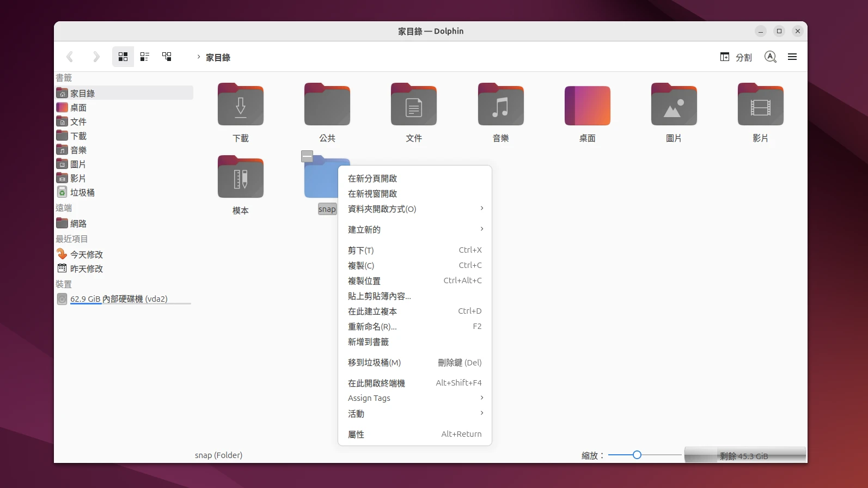Screen dimensions: 868x488
Task: Toggle selection marker on snap folder
Action: tap(307, 157)
